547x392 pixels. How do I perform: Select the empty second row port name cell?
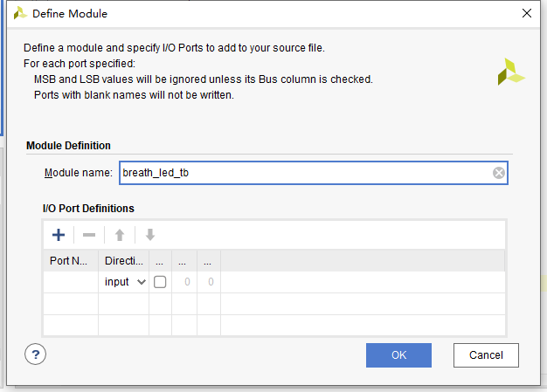click(x=71, y=304)
